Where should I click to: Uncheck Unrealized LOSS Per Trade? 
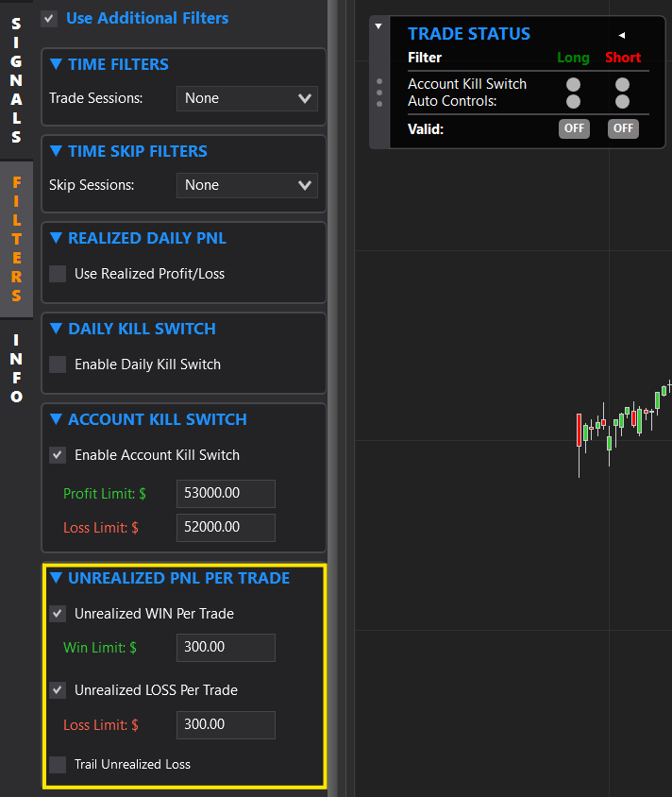58,689
